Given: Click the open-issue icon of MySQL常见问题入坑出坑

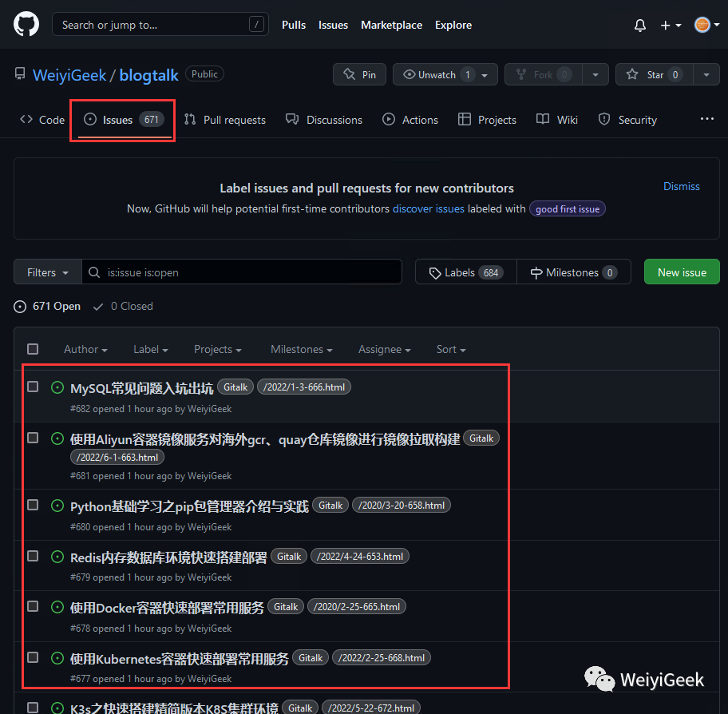Looking at the screenshot, I should pyautogui.click(x=57, y=387).
